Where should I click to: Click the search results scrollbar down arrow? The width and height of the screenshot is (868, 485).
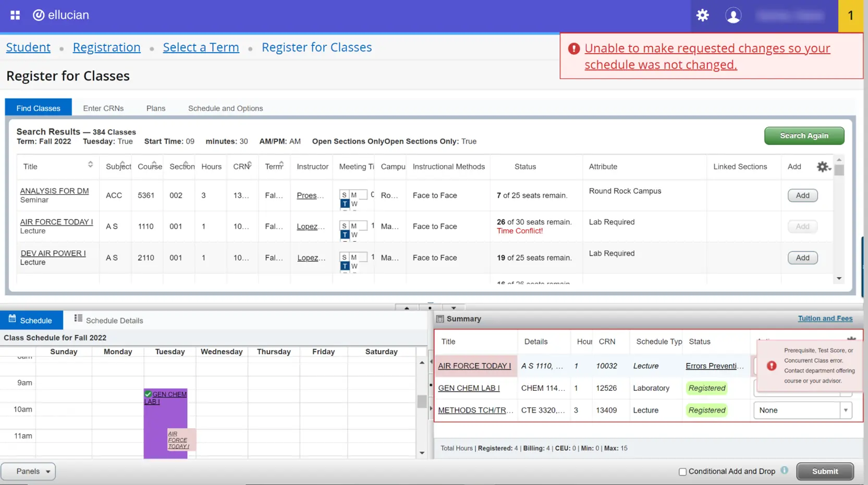839,279
